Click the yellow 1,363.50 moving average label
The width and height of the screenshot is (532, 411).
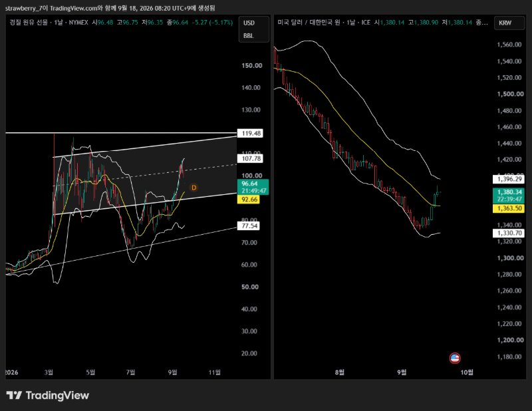click(x=509, y=208)
